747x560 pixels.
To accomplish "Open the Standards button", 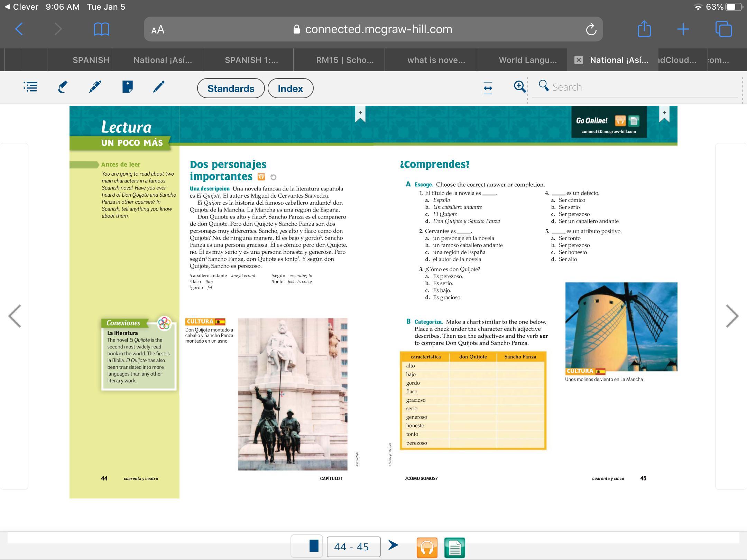I will click(x=231, y=88).
